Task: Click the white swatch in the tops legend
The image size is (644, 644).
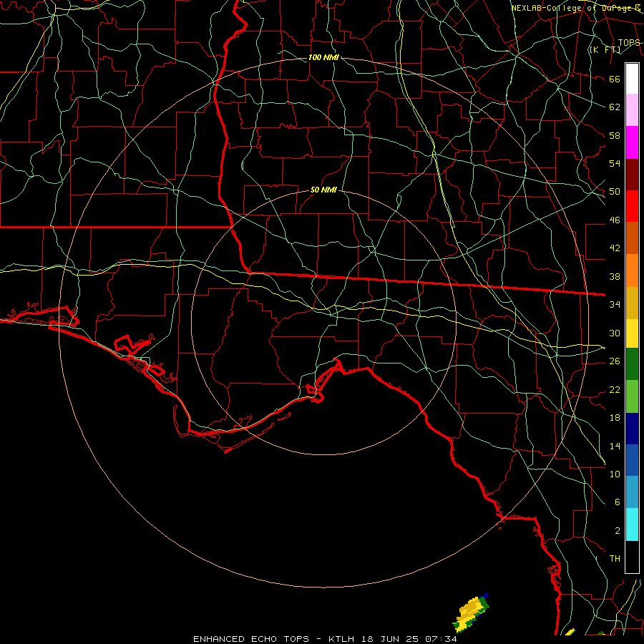Action: pos(632,79)
